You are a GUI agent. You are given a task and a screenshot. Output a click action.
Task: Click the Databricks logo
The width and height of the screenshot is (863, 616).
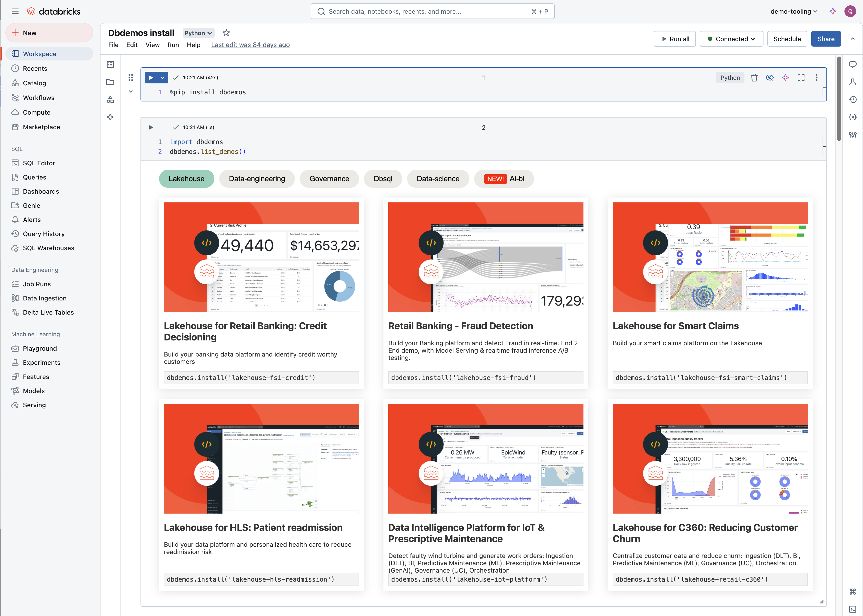click(53, 11)
